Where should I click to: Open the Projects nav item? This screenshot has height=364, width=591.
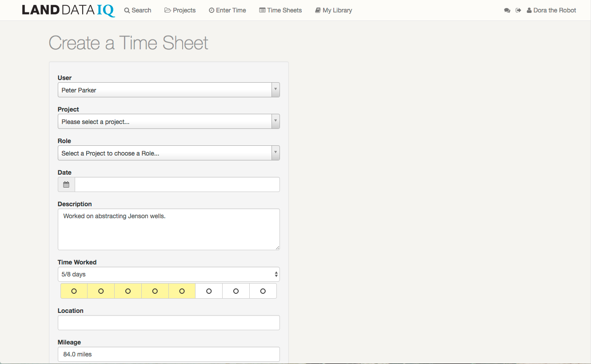point(180,10)
